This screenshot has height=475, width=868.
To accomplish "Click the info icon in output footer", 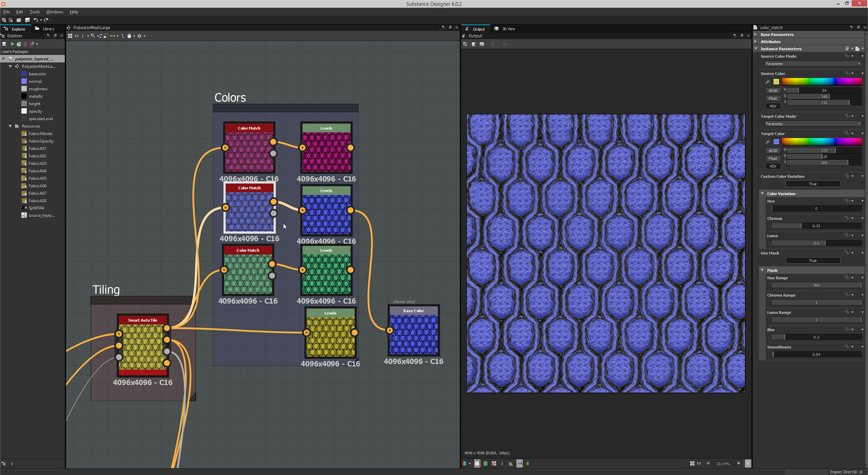I will point(502,463).
